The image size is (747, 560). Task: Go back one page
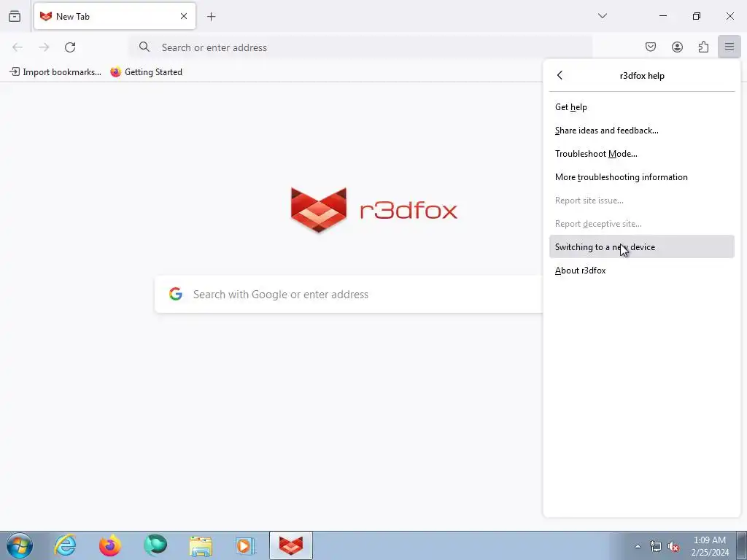(x=18, y=47)
